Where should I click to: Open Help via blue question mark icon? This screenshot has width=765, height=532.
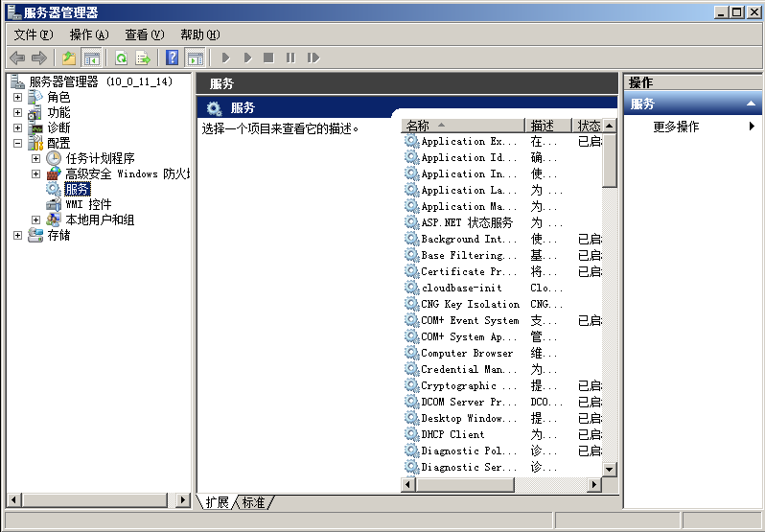coord(173,58)
